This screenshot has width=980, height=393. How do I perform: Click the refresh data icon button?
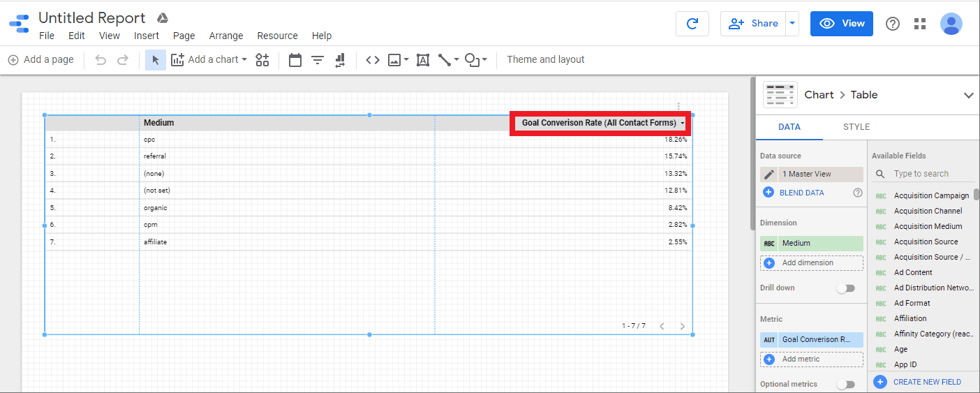692,23
